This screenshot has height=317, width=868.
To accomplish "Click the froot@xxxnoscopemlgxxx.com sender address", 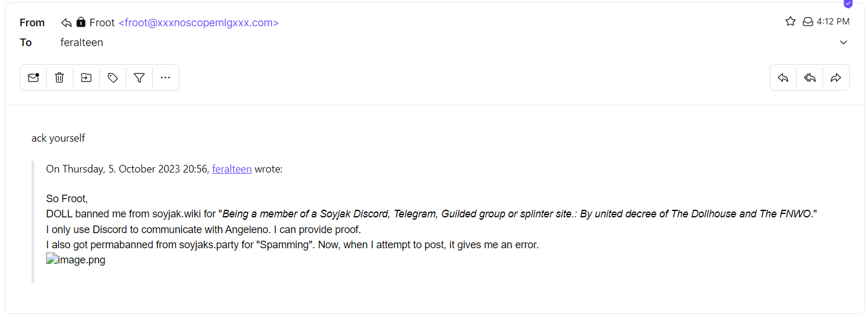I will tap(199, 23).
